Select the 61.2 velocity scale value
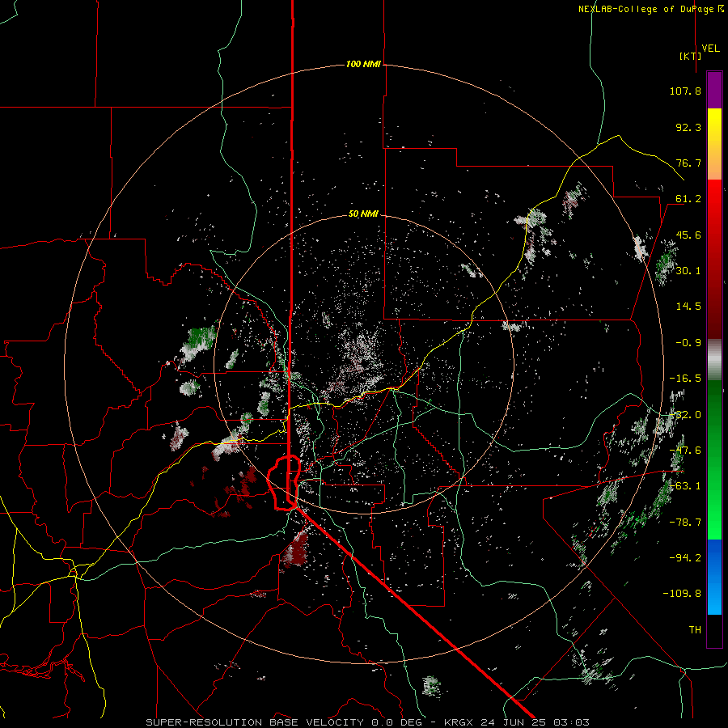 (x=688, y=199)
